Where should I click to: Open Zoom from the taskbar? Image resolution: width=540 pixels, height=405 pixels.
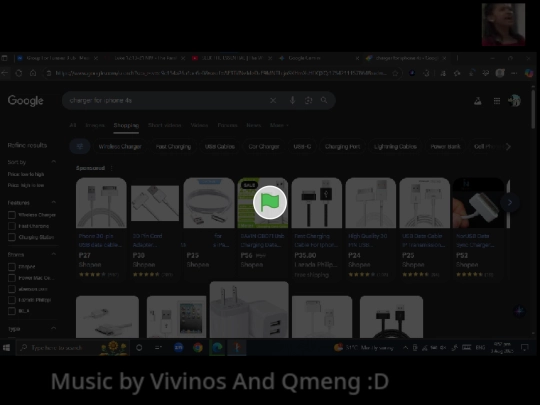(179, 348)
